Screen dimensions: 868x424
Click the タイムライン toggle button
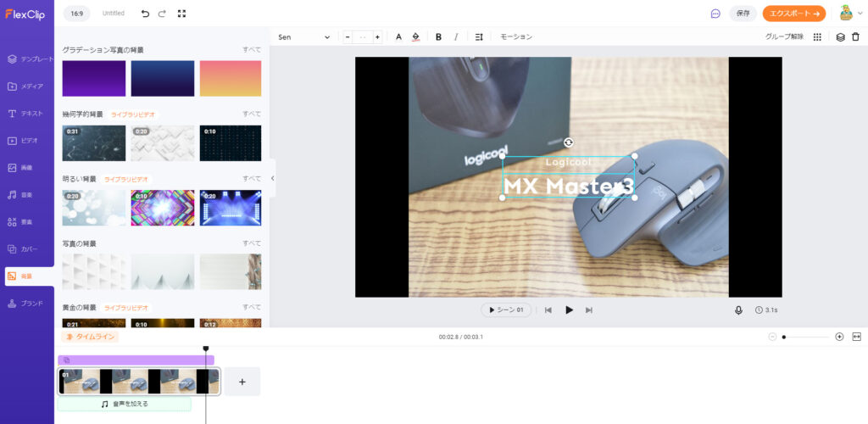[x=90, y=337]
